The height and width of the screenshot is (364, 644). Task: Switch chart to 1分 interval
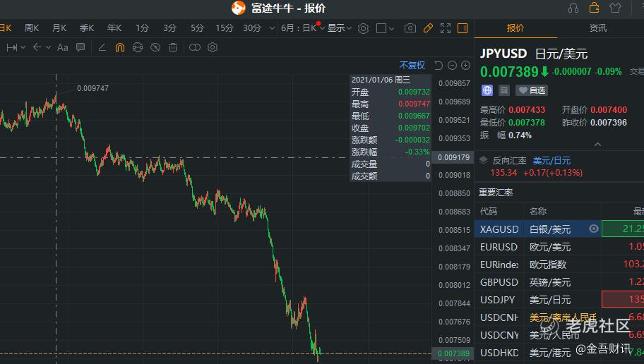[x=142, y=28]
